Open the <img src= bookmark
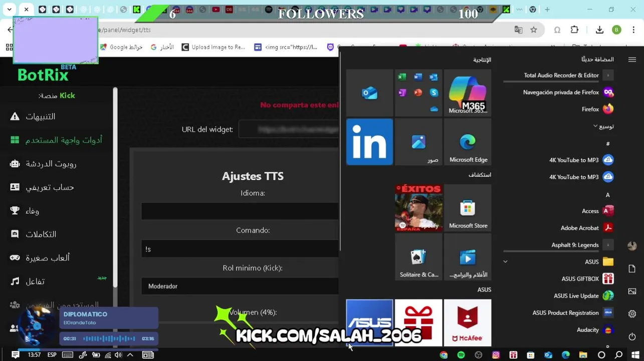The height and width of the screenshot is (361, 644). (286, 47)
